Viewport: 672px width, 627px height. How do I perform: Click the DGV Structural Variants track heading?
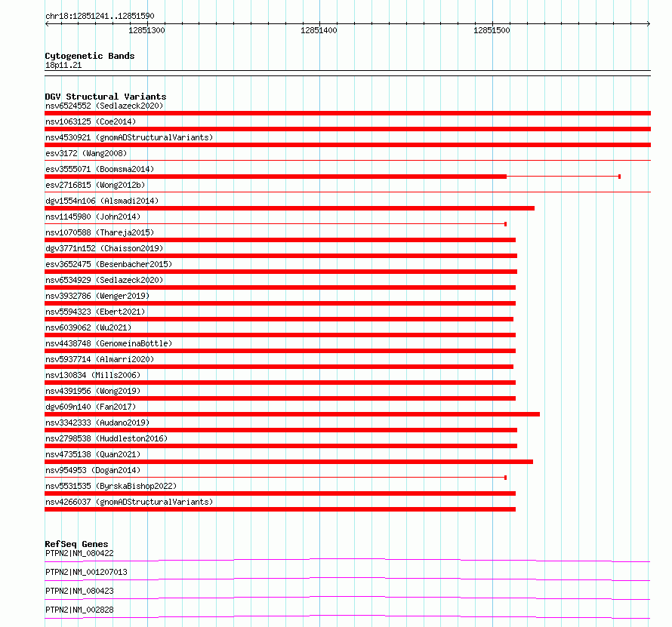[106, 97]
